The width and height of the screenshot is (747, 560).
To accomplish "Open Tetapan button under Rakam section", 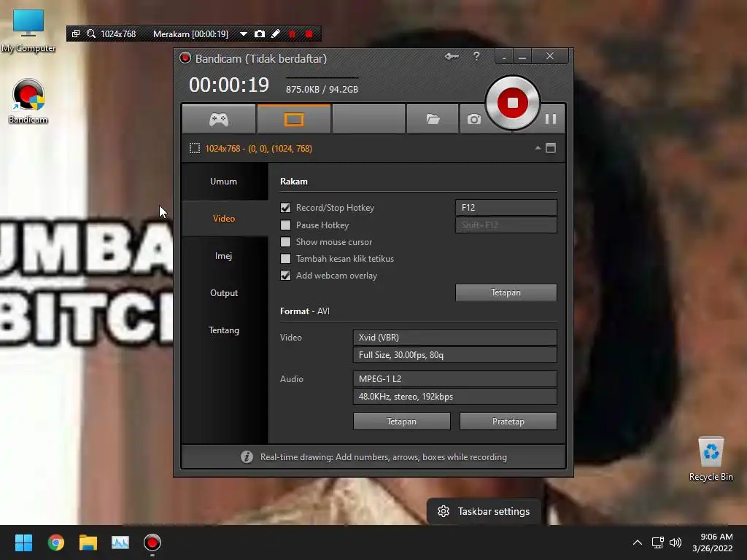I will point(506,292).
